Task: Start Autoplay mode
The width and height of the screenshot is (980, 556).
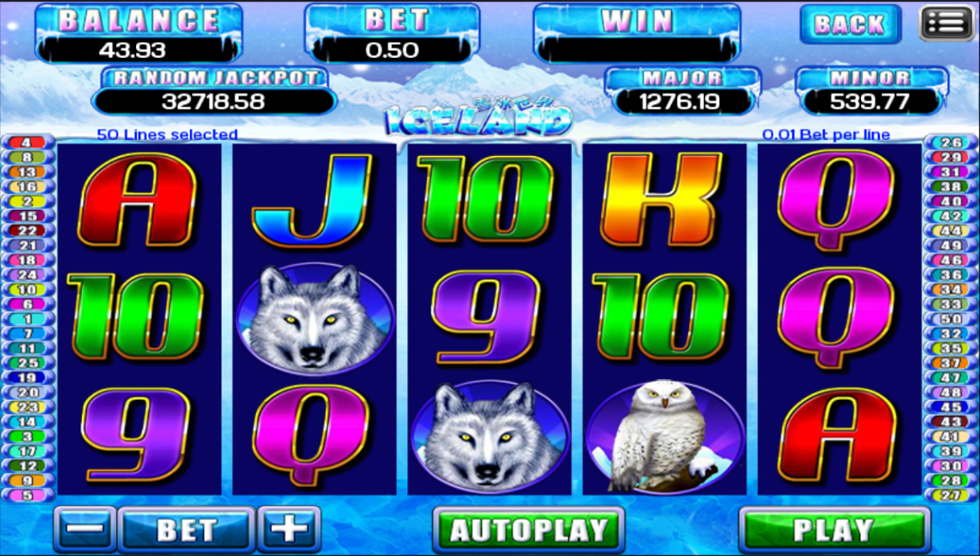Action: 529,530
